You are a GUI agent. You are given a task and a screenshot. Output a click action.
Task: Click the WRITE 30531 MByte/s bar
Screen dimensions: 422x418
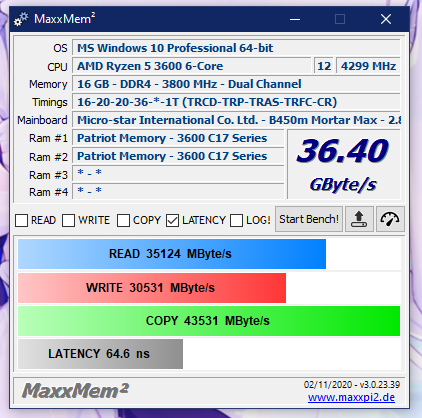point(152,288)
